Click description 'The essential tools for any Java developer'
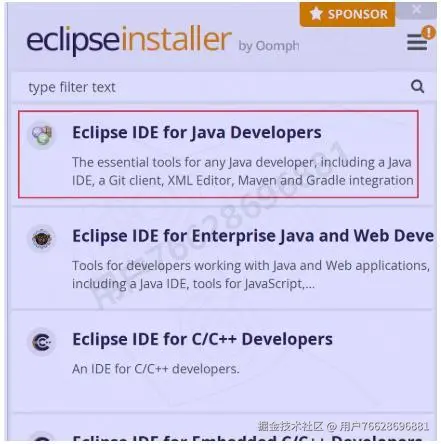 tap(243, 171)
